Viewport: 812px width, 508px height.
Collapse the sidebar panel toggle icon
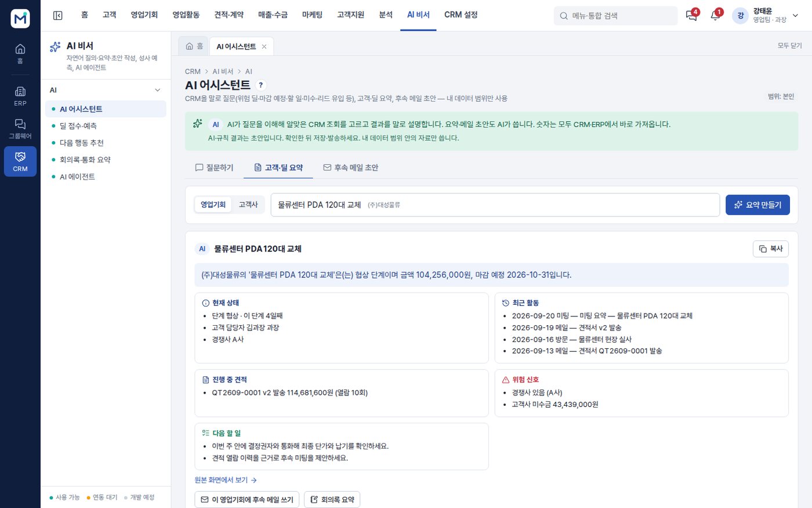coord(58,15)
